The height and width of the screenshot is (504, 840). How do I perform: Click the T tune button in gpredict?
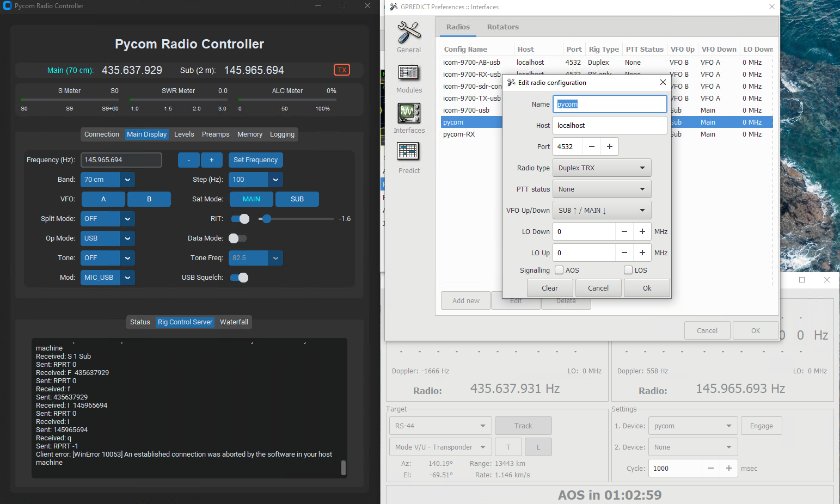tap(508, 446)
